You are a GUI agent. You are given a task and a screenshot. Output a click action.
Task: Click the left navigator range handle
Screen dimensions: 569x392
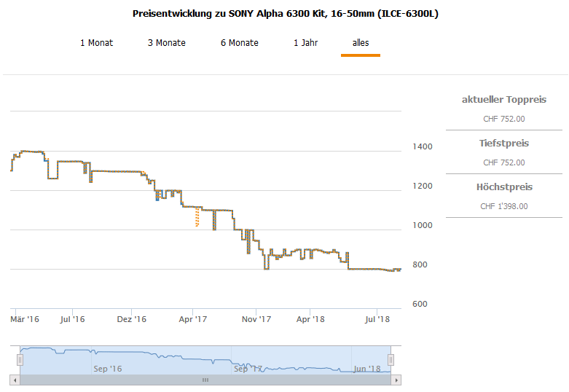pyautogui.click(x=17, y=359)
